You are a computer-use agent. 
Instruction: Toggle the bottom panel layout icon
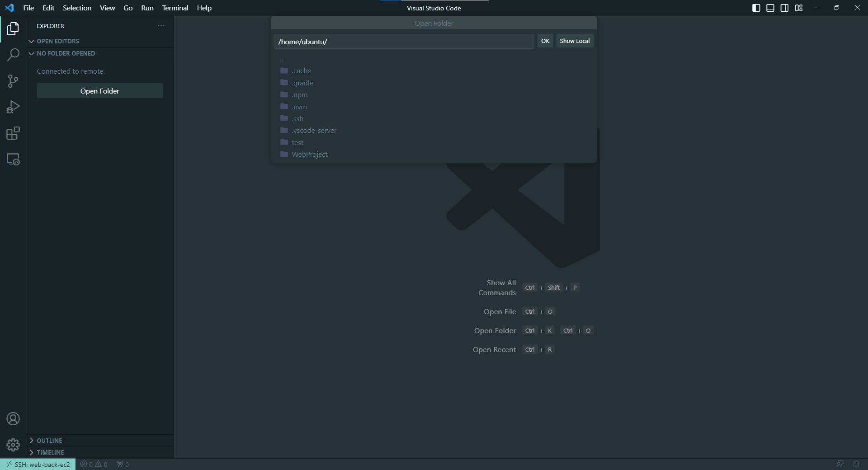pyautogui.click(x=770, y=8)
